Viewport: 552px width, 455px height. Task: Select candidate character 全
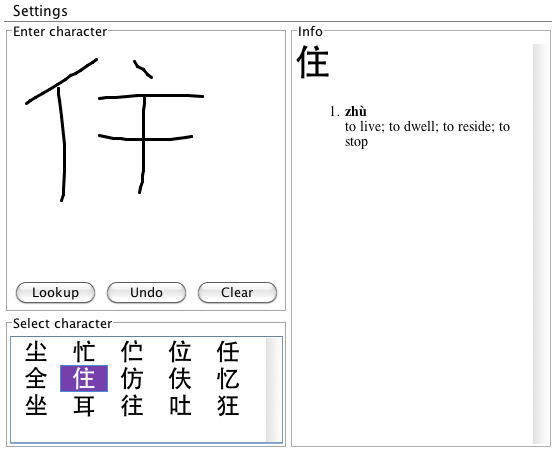pos(36,379)
